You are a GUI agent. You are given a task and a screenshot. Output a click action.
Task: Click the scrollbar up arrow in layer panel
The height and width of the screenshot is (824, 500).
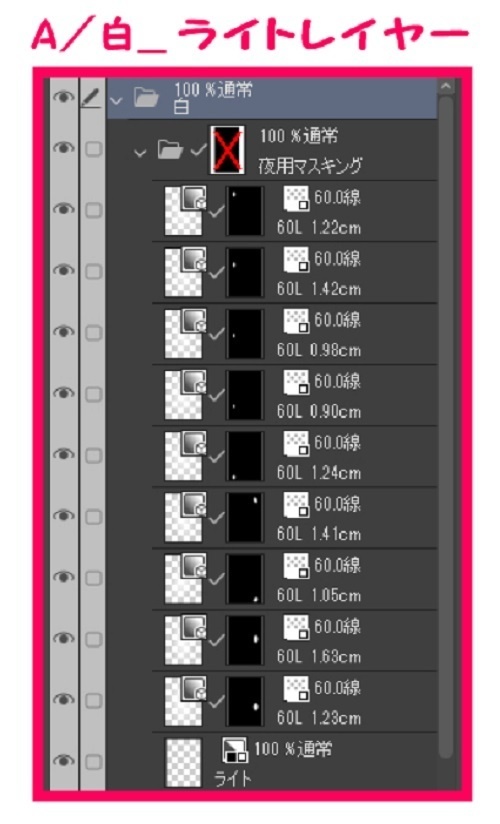446,86
